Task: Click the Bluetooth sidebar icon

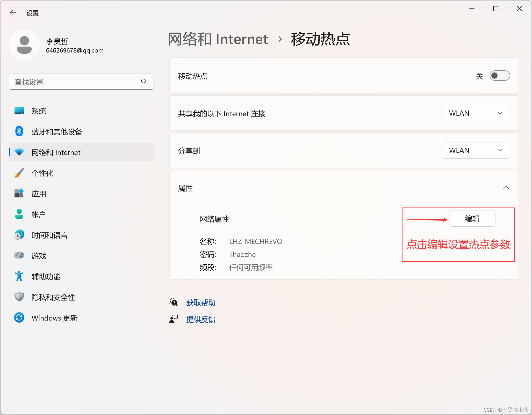Action: coord(19,131)
